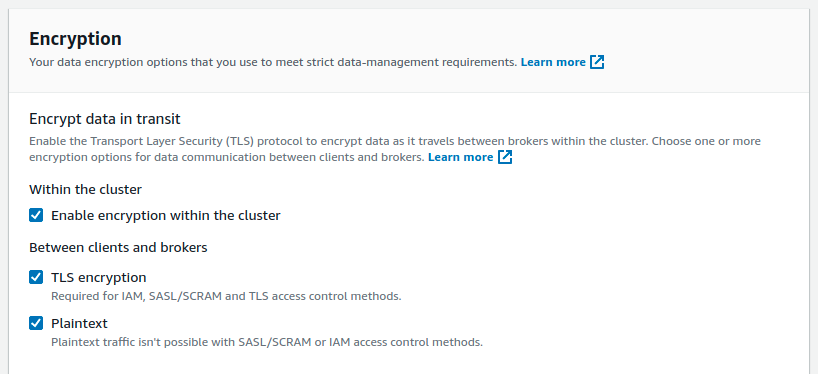Click the 'Encrypt data in transit' subheading
The image size is (818, 374).
coord(105,119)
